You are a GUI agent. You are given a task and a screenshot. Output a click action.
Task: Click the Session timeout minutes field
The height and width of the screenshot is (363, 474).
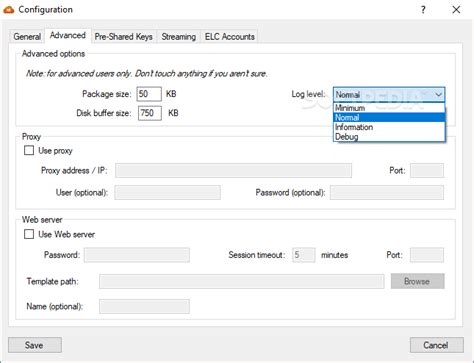coord(304,255)
